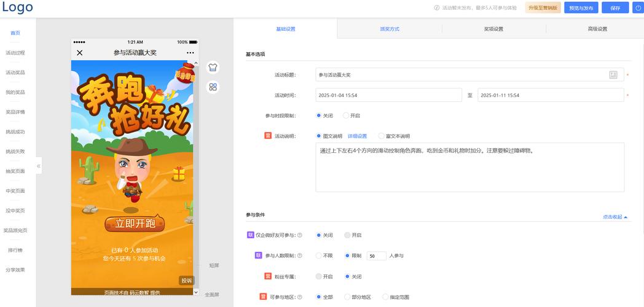The image size is (644, 307).
Task: Open the four-squares module icon beside preview
Action: click(213, 87)
